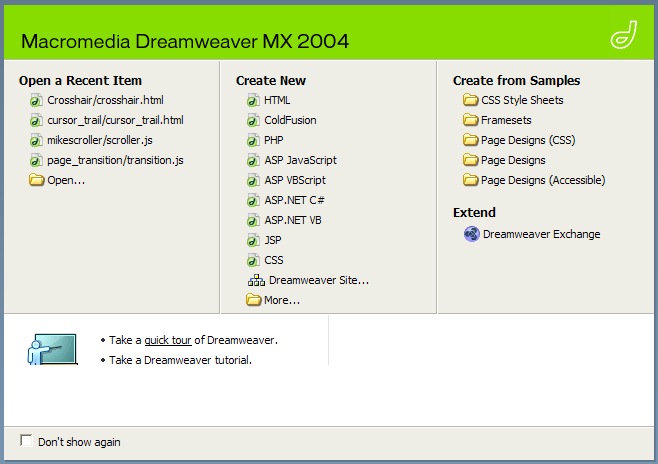Click the Dreamweaver logo in the green header
The width and height of the screenshot is (658, 464).
point(624,34)
